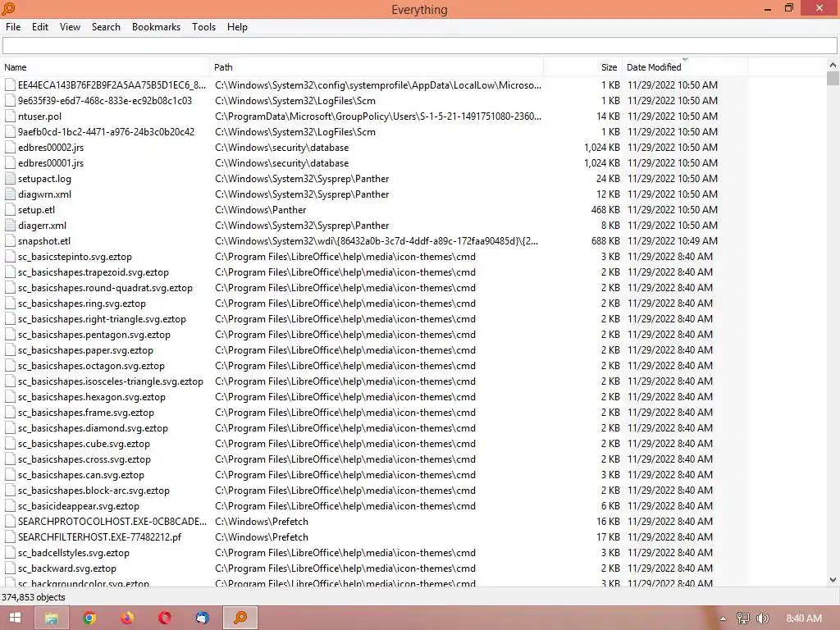Select sc_basicshapes.diamond.svg.eztop file name
This screenshot has width=840, height=630.
(94, 428)
